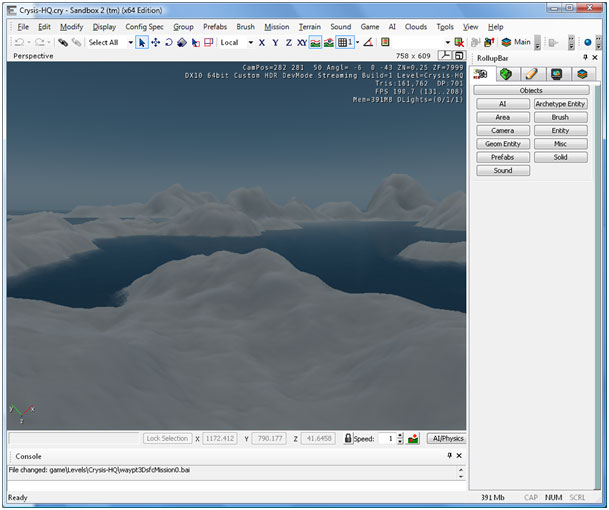Activate the Rotate tool

[x=169, y=42]
